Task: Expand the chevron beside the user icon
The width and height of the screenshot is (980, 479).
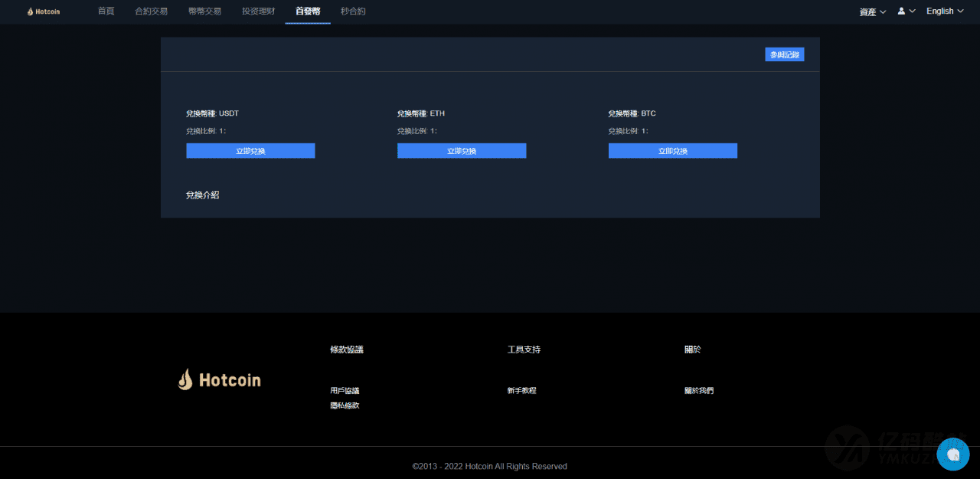Action: pos(912,11)
